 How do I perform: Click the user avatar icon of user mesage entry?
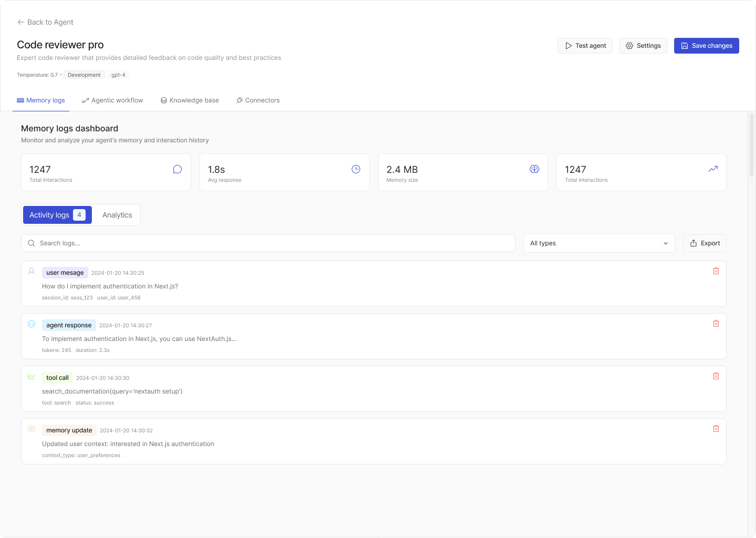pos(31,271)
